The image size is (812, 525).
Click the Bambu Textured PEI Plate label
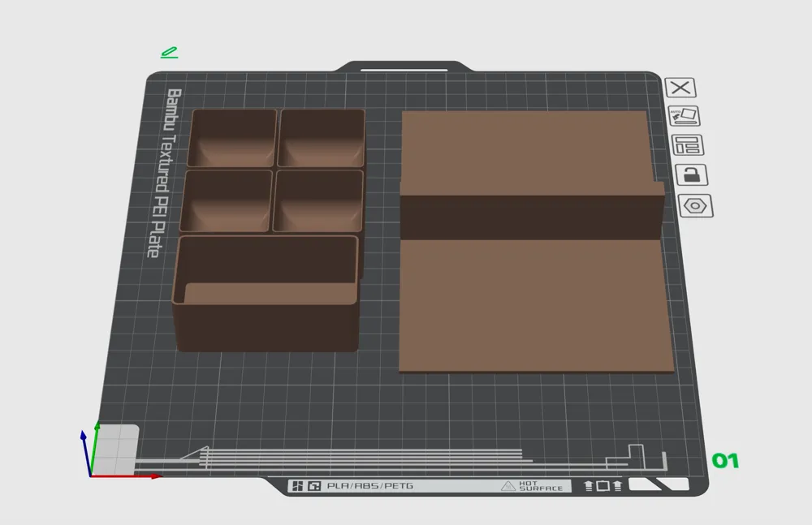(x=164, y=173)
